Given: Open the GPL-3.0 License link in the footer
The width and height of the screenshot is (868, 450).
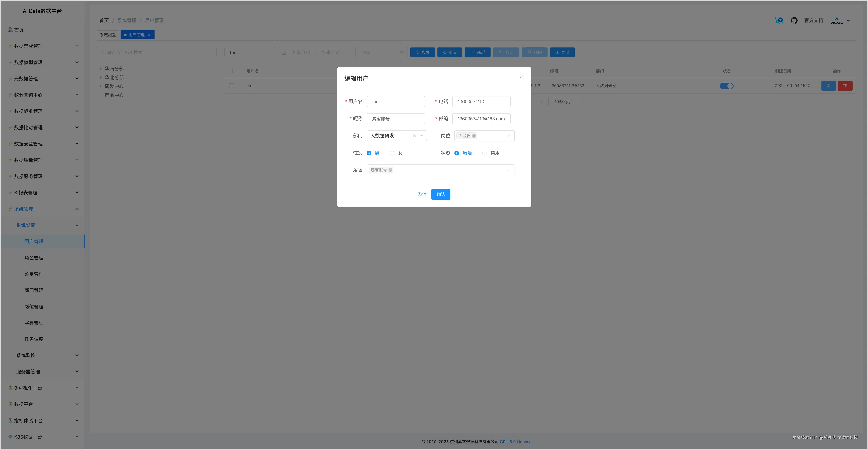Looking at the screenshot, I should (516, 441).
